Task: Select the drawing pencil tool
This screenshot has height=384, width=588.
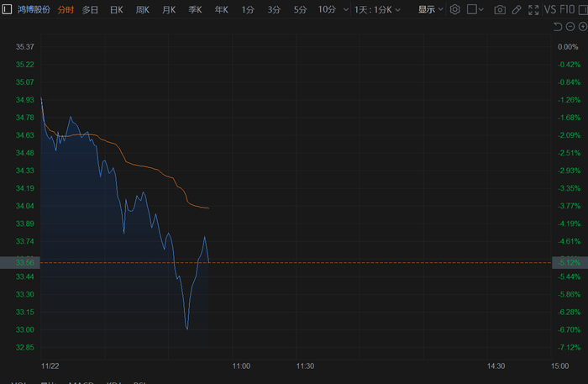Action: coord(517,9)
